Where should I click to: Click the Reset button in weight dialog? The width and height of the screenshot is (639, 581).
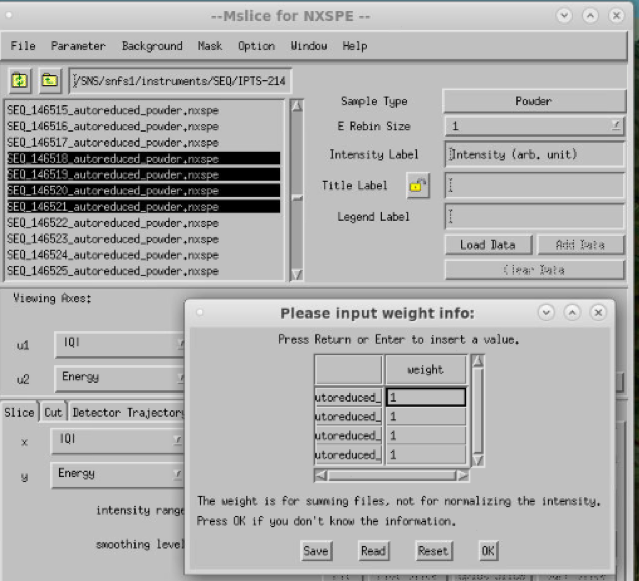click(432, 551)
